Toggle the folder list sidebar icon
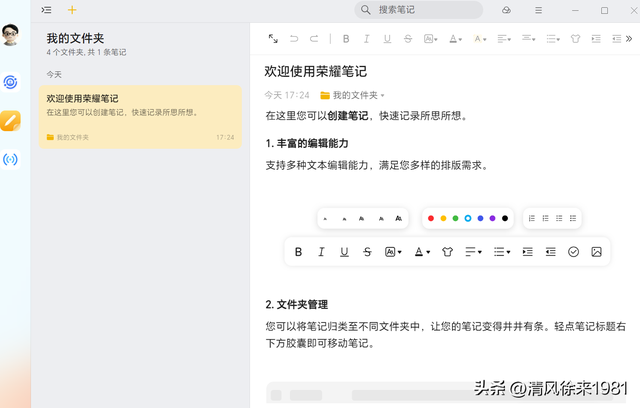This screenshot has height=408, width=640. [47, 10]
